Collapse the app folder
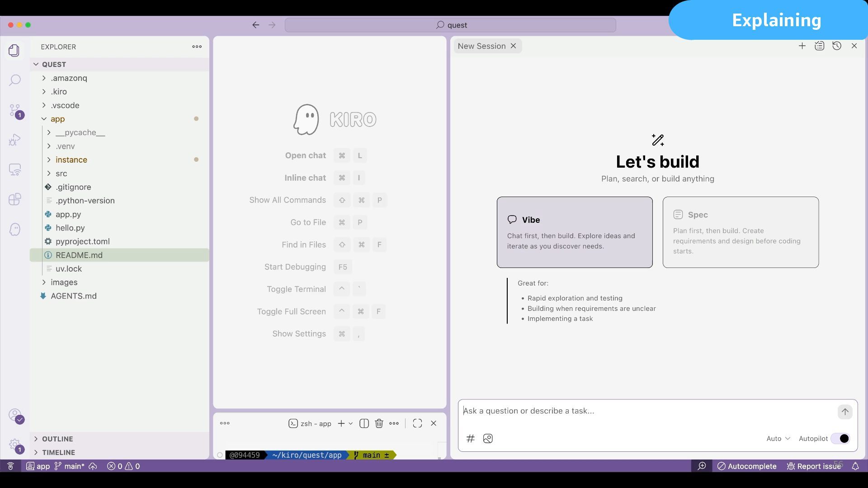 pos(57,119)
